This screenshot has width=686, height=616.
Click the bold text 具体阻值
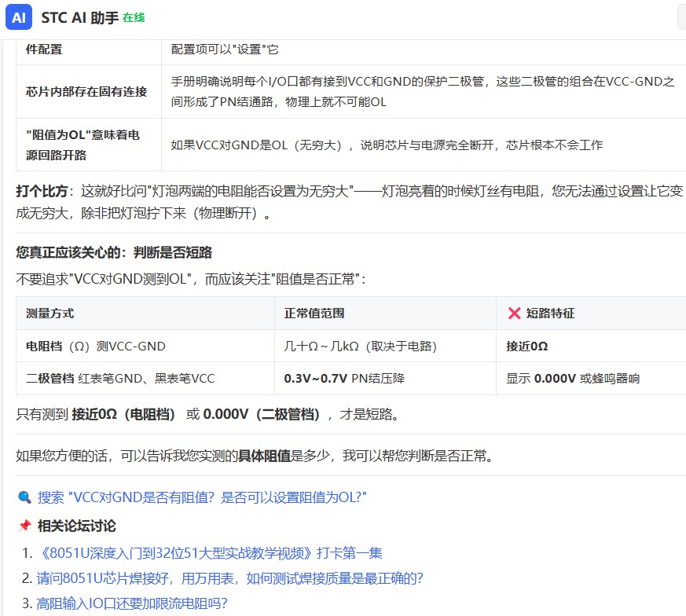(x=264, y=456)
